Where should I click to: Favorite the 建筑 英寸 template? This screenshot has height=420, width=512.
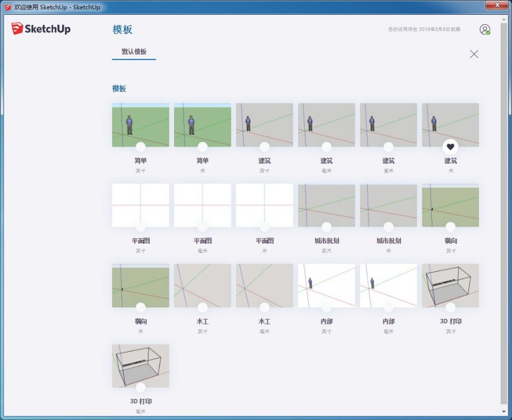265,147
